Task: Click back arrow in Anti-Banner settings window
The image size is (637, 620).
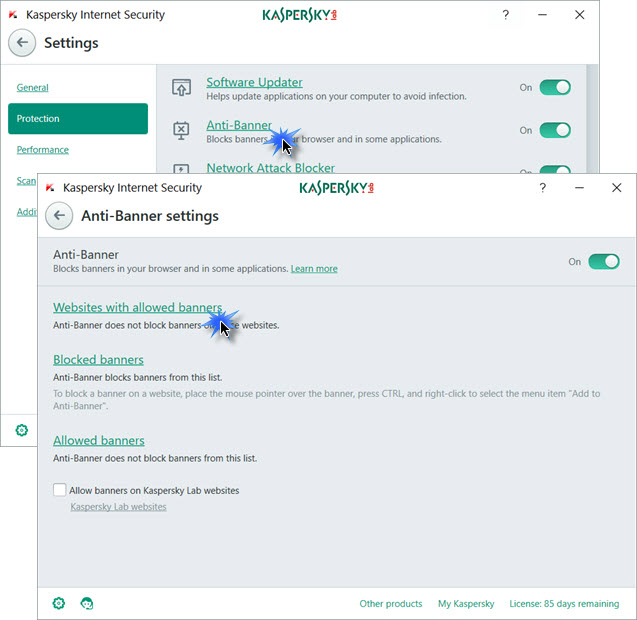Action: pos(59,216)
